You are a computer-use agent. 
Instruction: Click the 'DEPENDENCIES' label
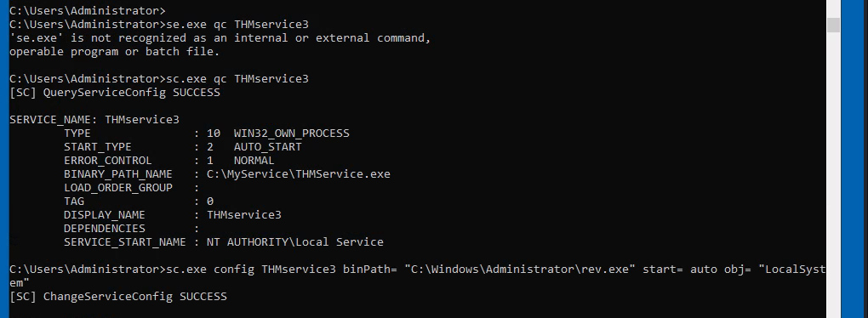104,229
